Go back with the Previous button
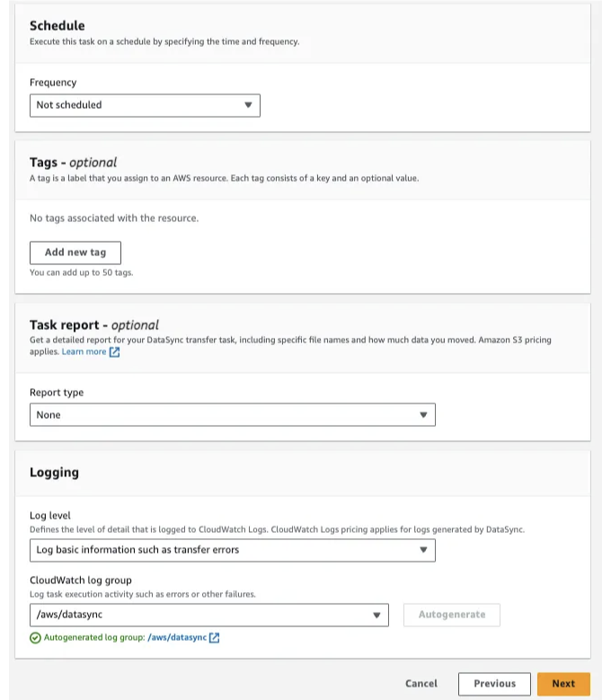This screenshot has width=611, height=700. tap(494, 684)
